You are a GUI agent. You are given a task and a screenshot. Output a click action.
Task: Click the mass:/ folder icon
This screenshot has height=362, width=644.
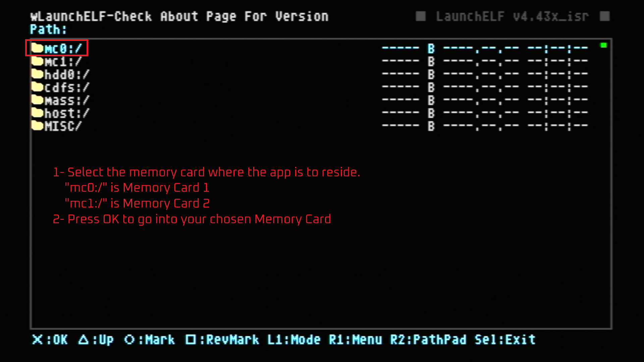click(x=38, y=100)
